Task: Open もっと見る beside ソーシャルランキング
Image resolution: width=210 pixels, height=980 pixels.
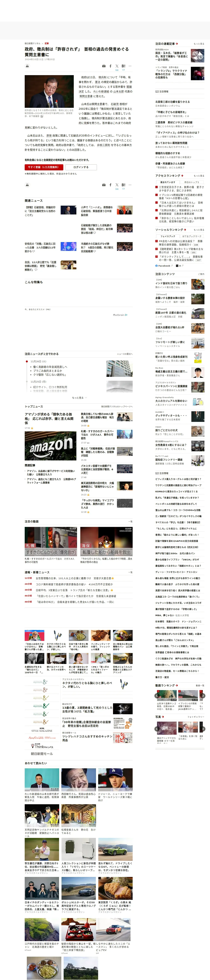Action: pos(199,230)
